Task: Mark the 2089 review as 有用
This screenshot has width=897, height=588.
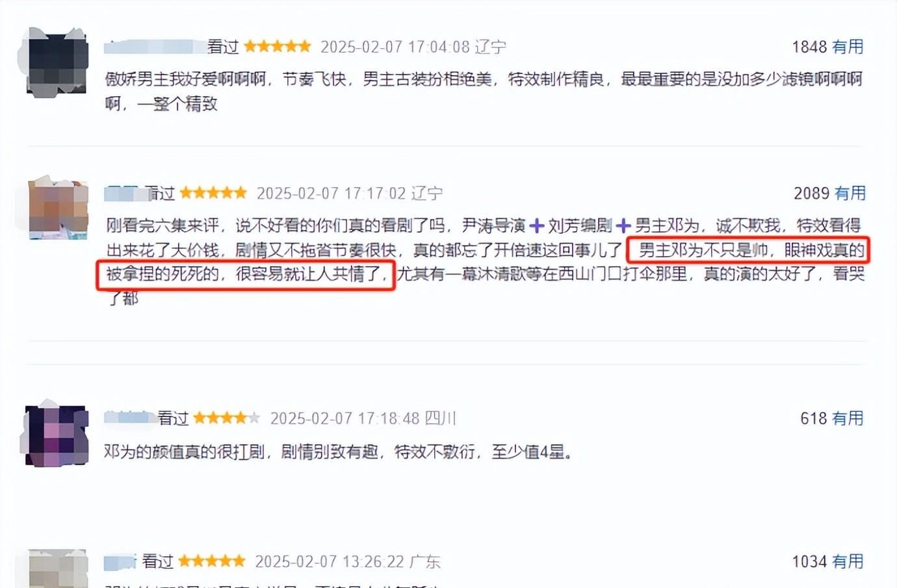Action: pos(850,193)
